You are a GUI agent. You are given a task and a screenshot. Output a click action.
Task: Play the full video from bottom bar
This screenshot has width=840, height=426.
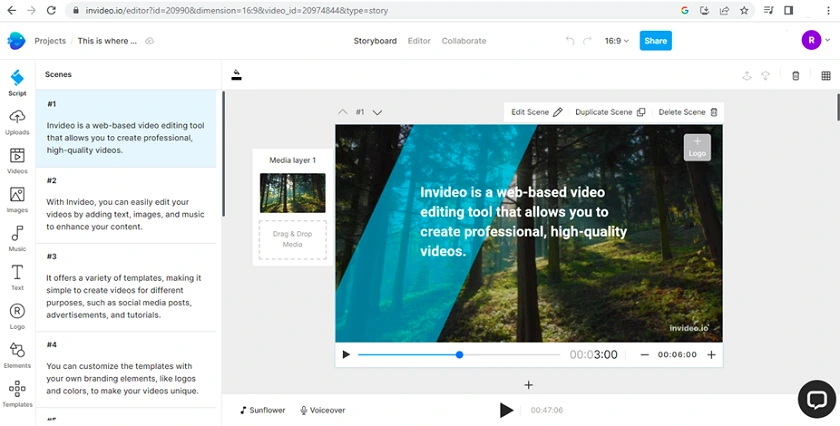(x=506, y=410)
